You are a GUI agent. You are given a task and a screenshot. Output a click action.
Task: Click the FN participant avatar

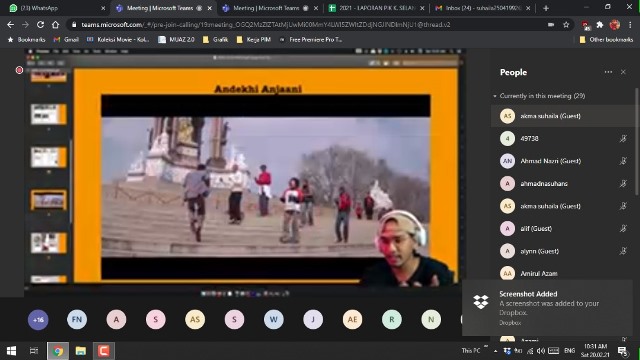pos(77,320)
